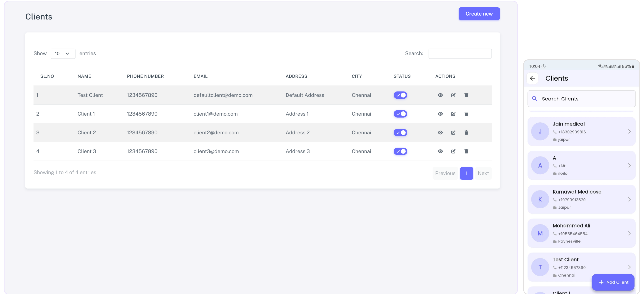Toggle status switch for Client 2
Image resolution: width=644 pixels, height=294 pixels.
[400, 132]
